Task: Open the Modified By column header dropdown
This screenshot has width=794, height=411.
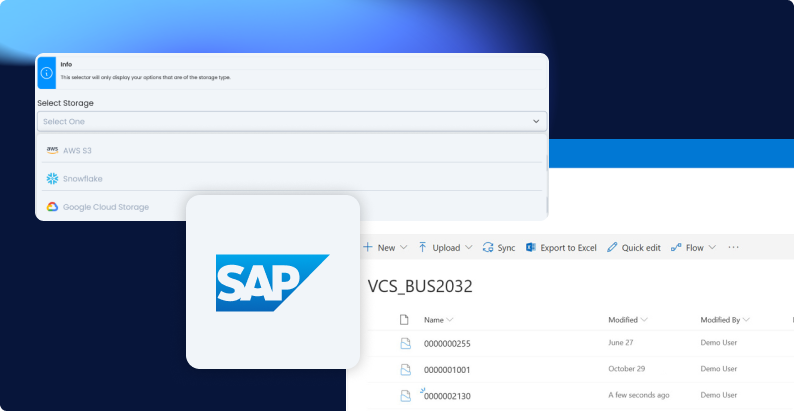Action: [x=725, y=320]
